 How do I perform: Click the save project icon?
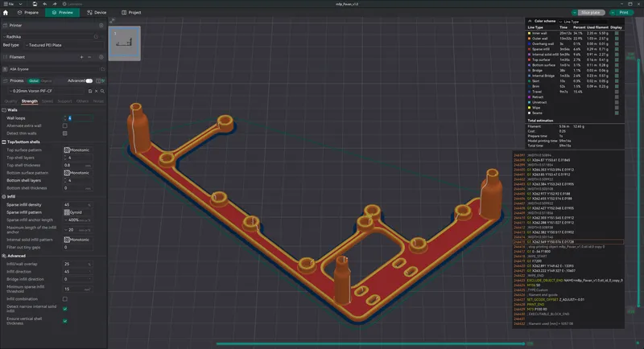pyautogui.click(x=35, y=4)
